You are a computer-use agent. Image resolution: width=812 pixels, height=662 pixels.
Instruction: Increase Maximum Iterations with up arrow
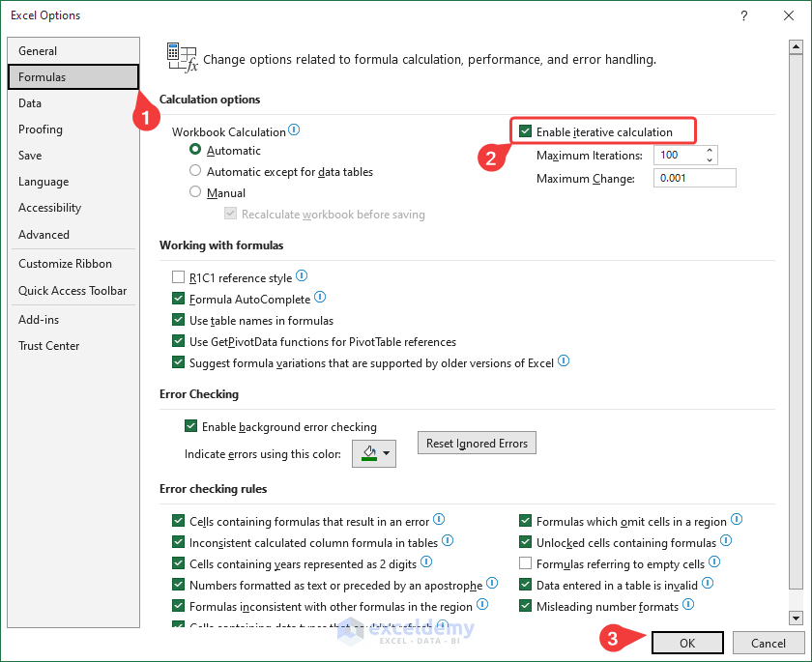tap(710, 150)
